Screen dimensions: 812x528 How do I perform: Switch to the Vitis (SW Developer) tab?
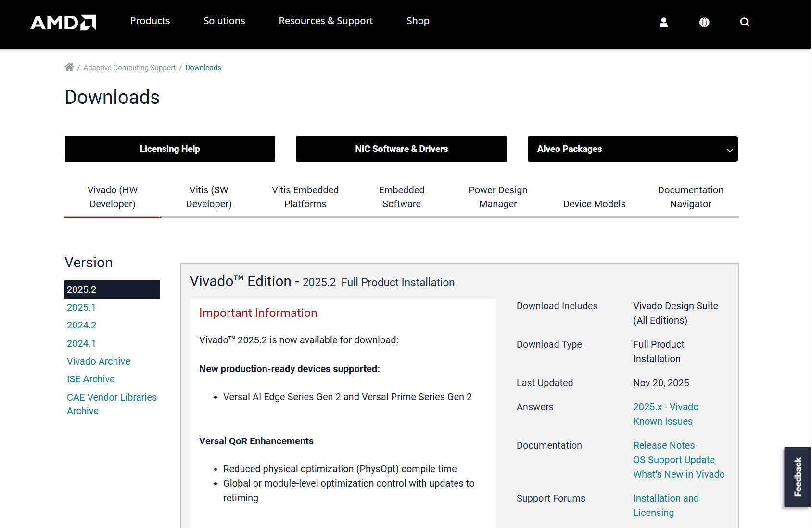click(209, 197)
